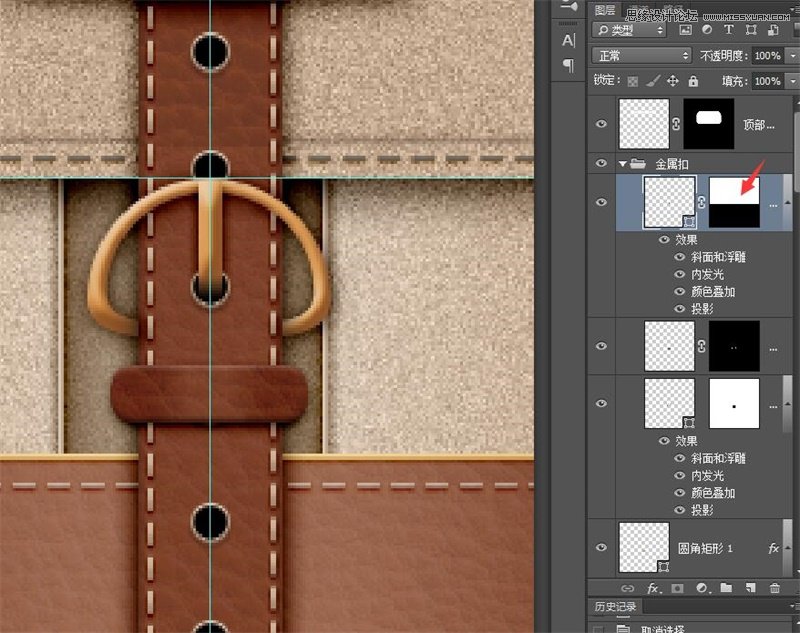Toggle visibility of layer with white mask

click(x=601, y=403)
